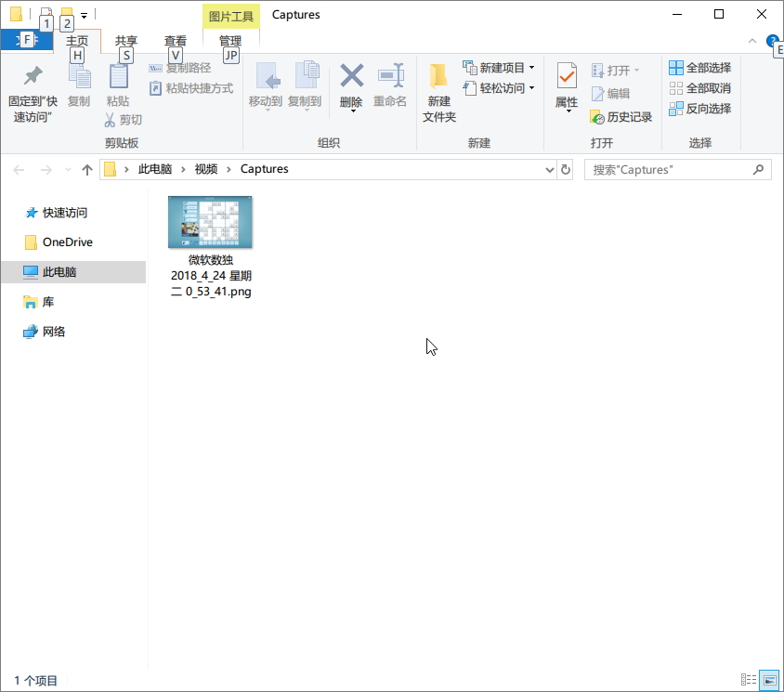Go back with the left arrow
This screenshot has width=784, height=692.
click(19, 170)
